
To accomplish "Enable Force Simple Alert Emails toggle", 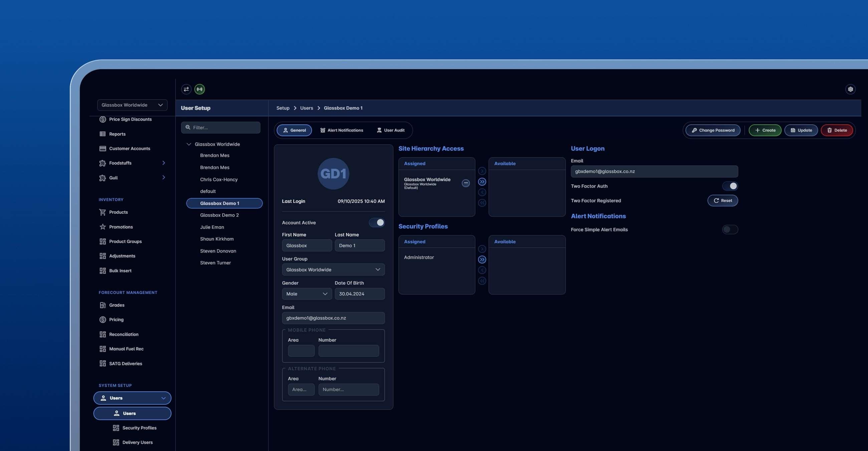I will click(x=730, y=230).
